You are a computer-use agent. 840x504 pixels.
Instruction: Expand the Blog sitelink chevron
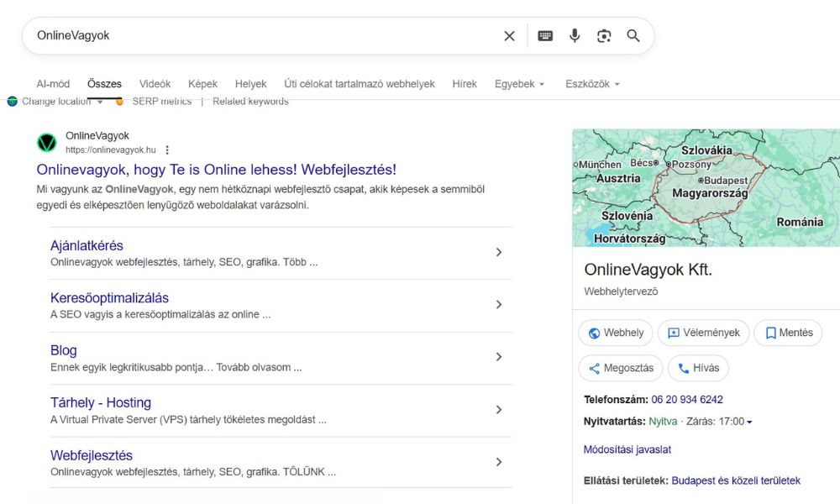click(x=498, y=357)
